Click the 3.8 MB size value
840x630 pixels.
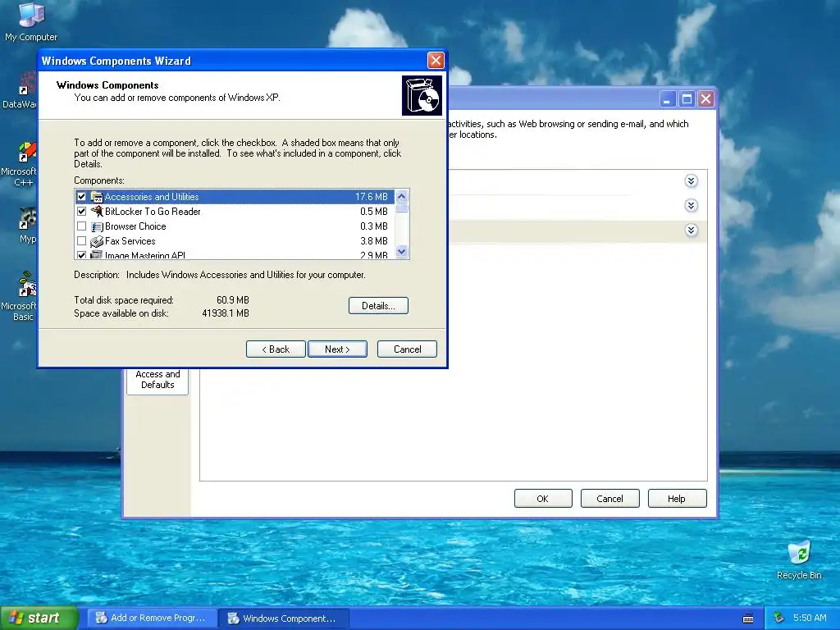pyautogui.click(x=374, y=242)
